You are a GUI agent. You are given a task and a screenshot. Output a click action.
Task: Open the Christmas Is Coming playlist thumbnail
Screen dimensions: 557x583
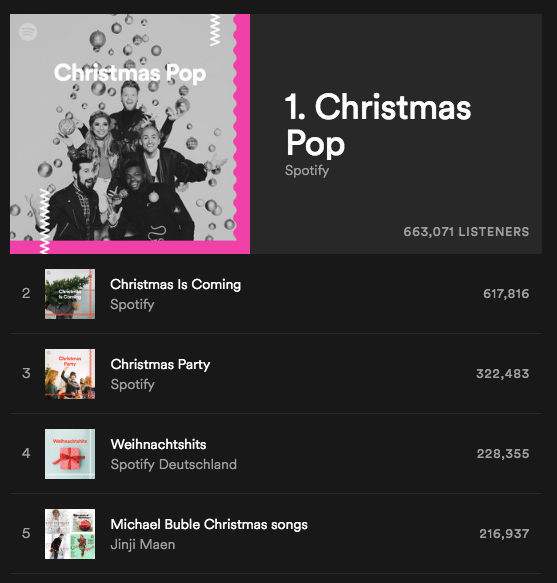tap(70, 294)
